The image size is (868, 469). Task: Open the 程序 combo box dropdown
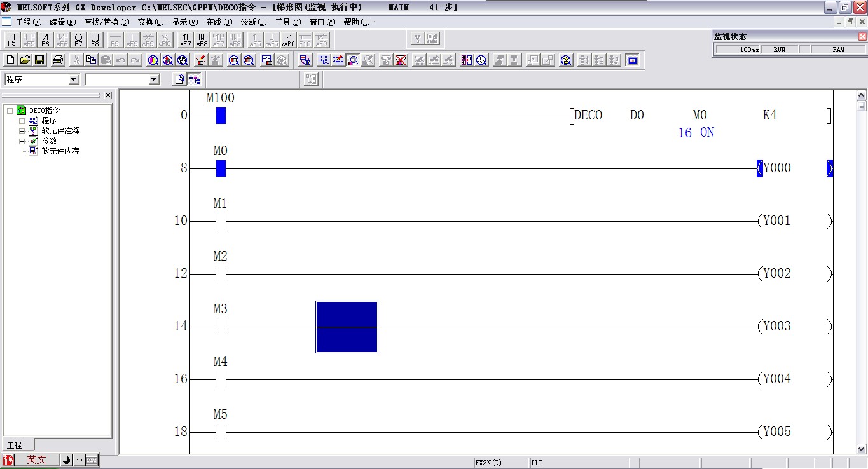click(x=73, y=79)
